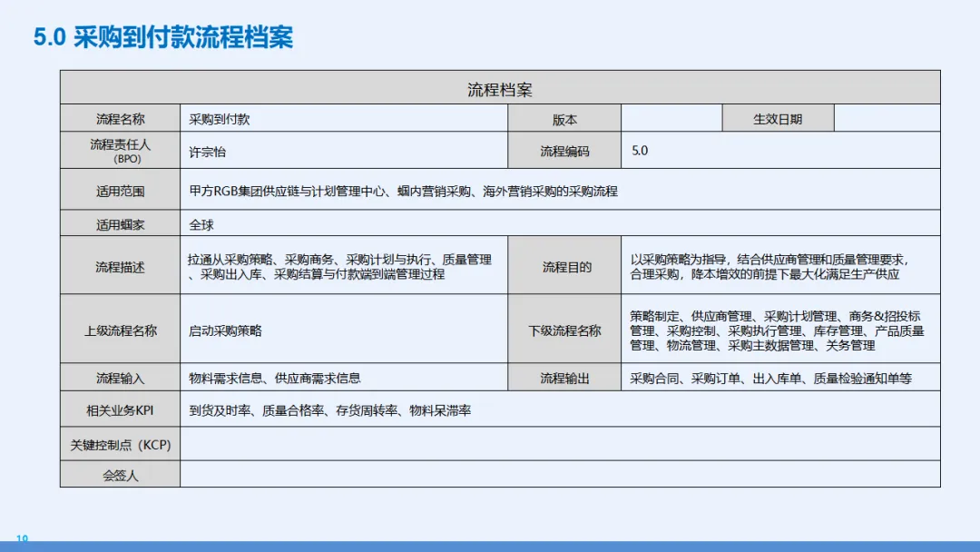
Task: Click the slide title '5.0 采购到付款流程档案'
Action: tap(163, 37)
